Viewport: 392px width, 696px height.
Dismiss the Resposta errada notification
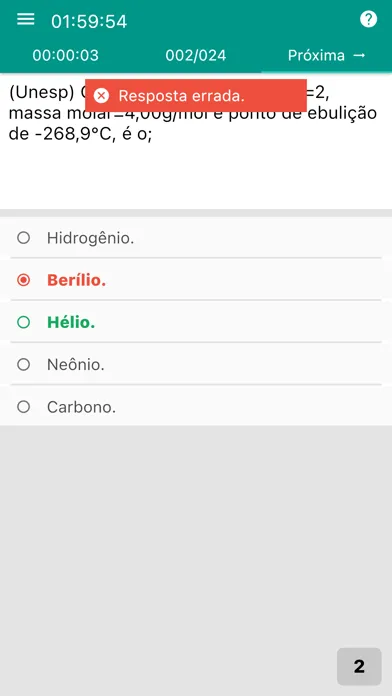point(196,95)
